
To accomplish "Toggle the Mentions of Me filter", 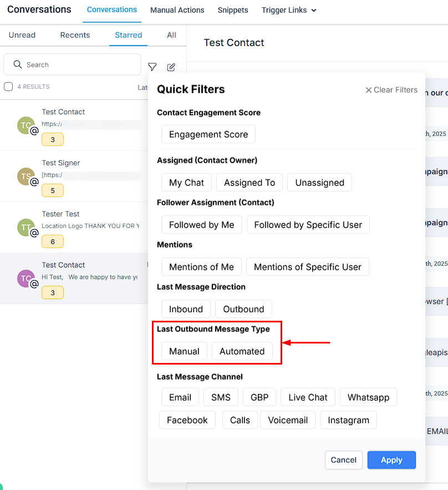I will pyautogui.click(x=201, y=267).
